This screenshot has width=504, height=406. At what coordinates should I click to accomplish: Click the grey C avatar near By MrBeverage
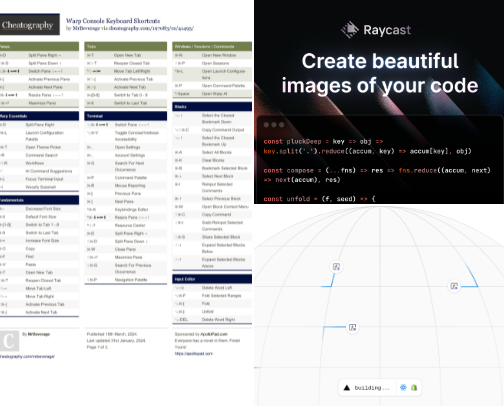(x=9, y=341)
